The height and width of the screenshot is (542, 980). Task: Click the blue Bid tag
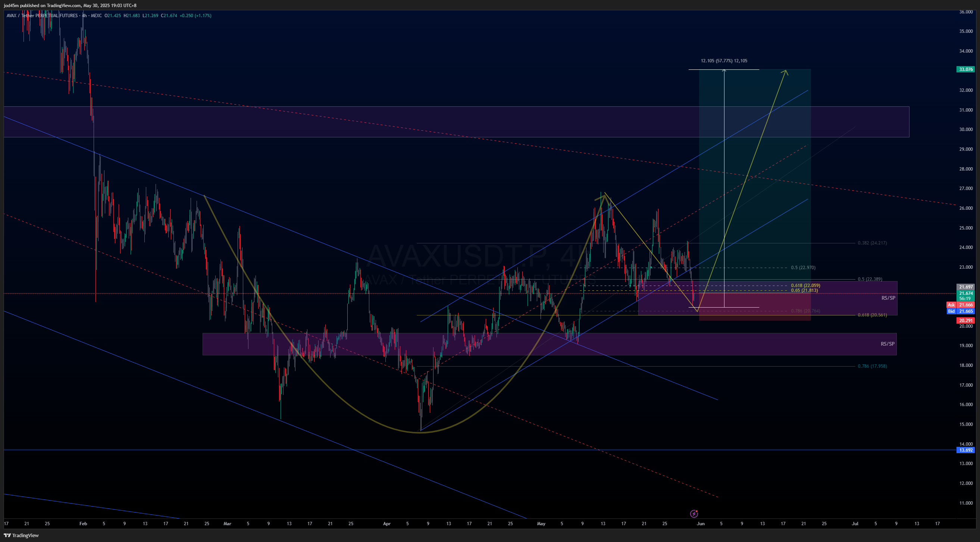[951, 311]
